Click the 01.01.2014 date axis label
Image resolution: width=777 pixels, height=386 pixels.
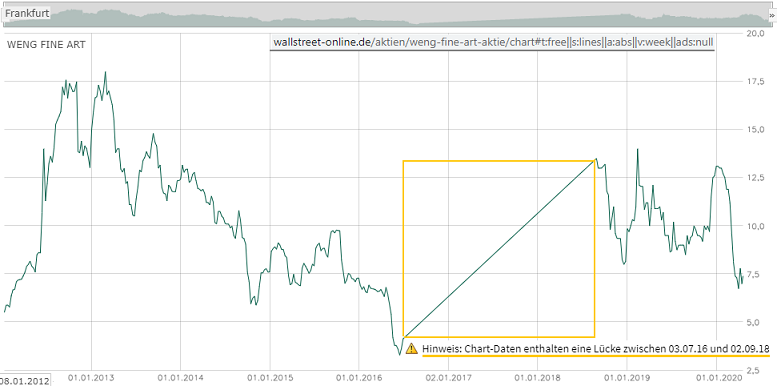(180, 379)
